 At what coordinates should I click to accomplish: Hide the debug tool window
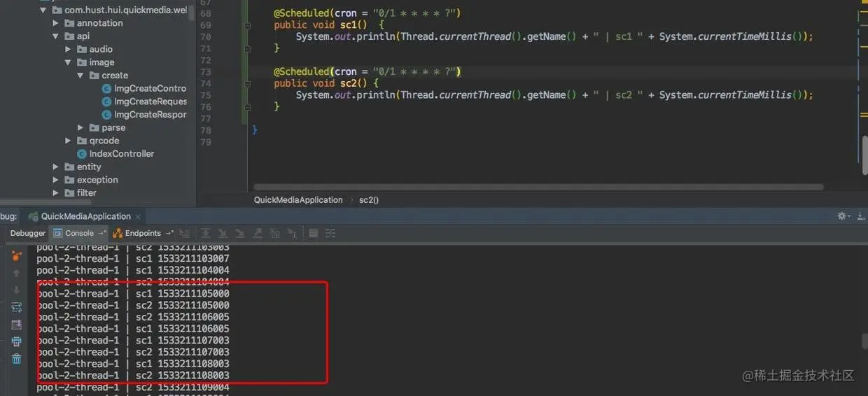860,216
